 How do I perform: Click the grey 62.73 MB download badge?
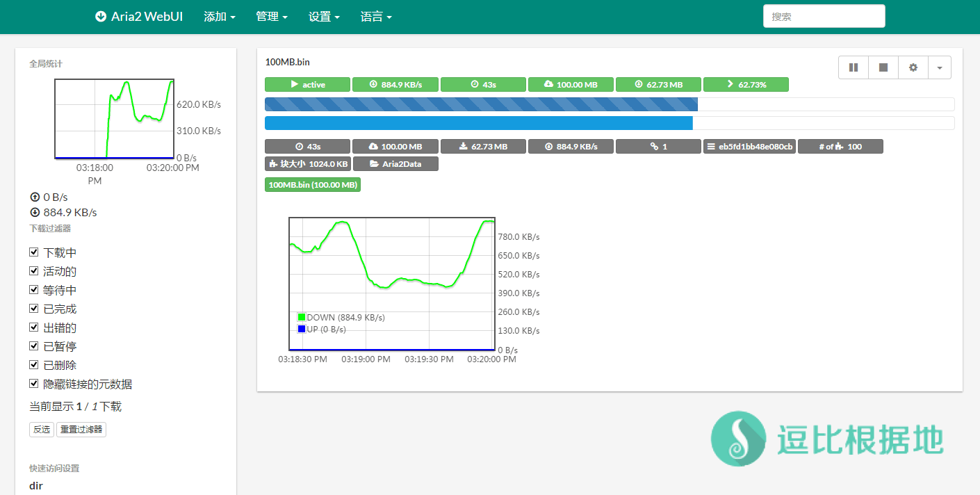(483, 147)
